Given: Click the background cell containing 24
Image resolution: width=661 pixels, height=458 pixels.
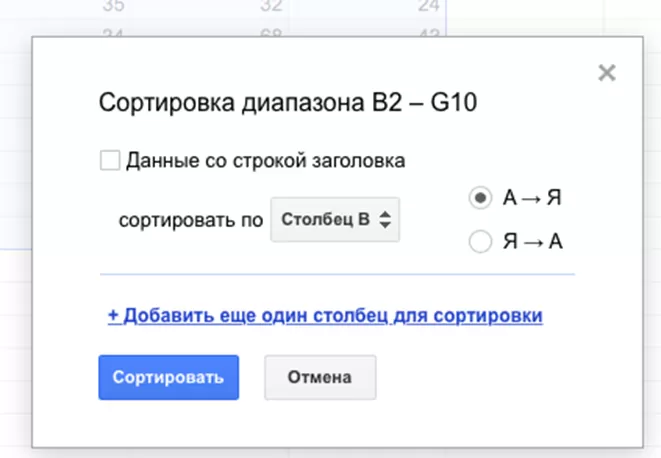Looking at the screenshot, I should 429,9.
